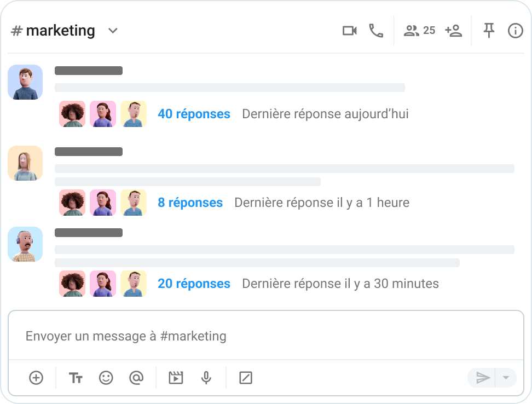Open send options dropdown arrow
This screenshot has height=404, width=532.
pos(506,378)
